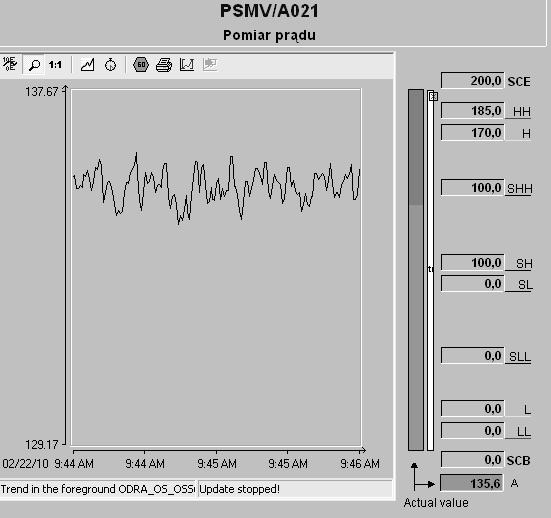This screenshot has width=551, height=518.
Task: Click the SLL field showing 0,0
Action: click(472, 356)
